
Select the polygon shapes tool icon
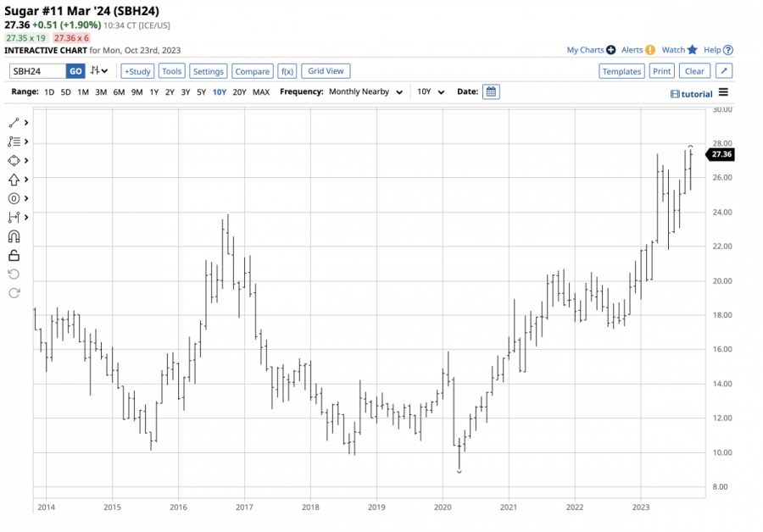point(14,160)
